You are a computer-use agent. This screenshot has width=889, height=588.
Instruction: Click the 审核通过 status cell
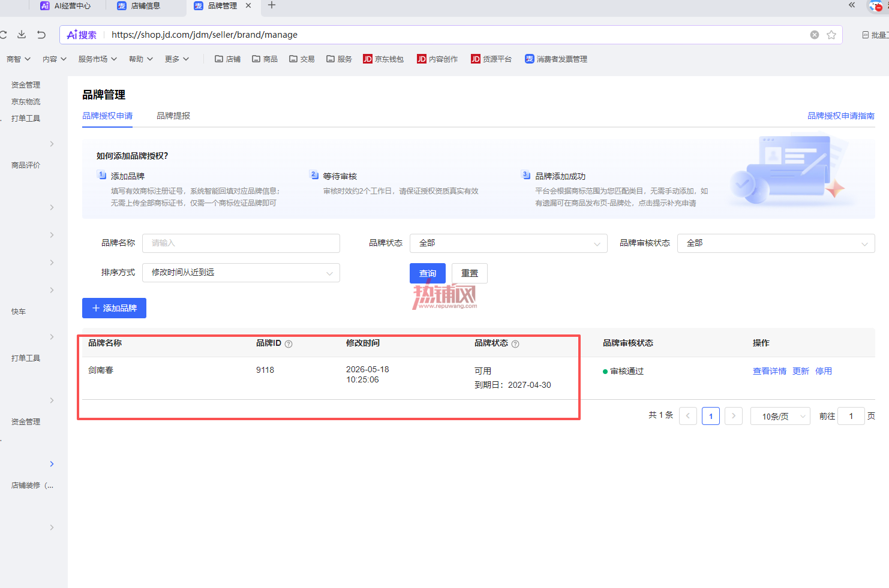(x=623, y=372)
